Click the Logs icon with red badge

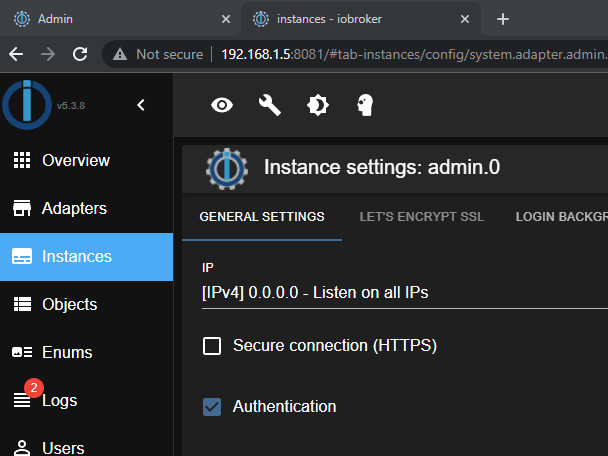(22, 400)
